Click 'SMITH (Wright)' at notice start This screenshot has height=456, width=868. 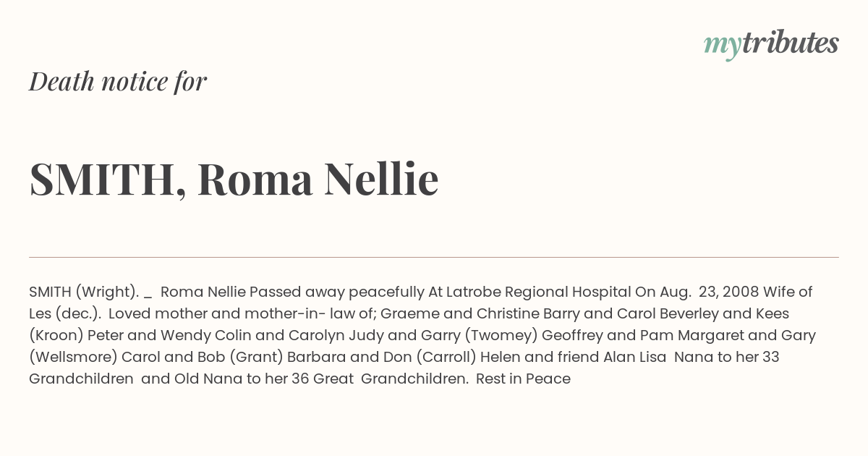point(84,292)
